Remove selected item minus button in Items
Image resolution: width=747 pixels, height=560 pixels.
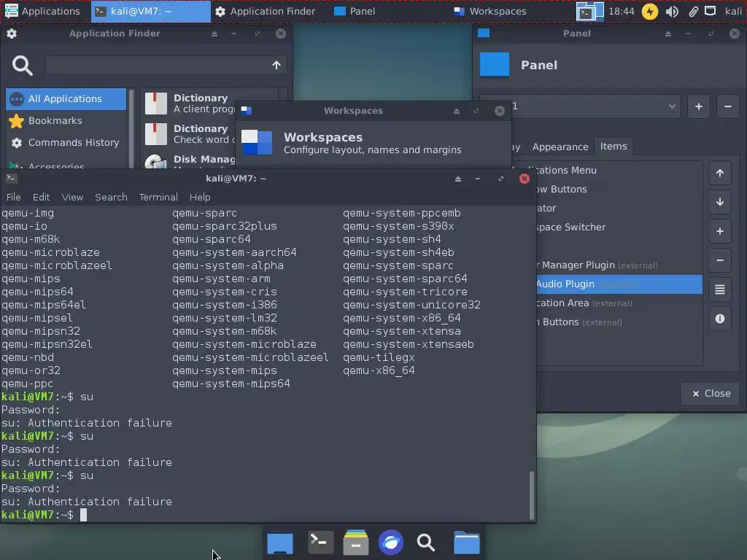pyautogui.click(x=720, y=260)
